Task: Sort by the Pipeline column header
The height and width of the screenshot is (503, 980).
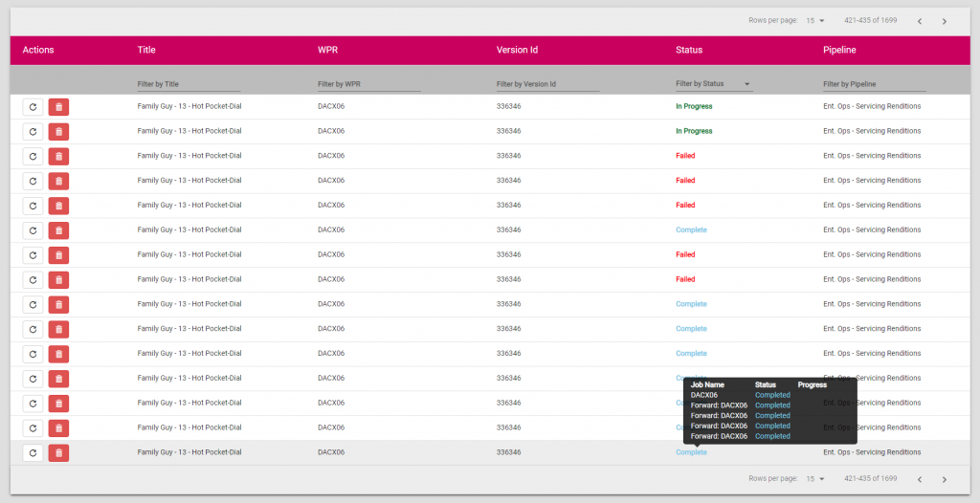Action: [x=839, y=50]
